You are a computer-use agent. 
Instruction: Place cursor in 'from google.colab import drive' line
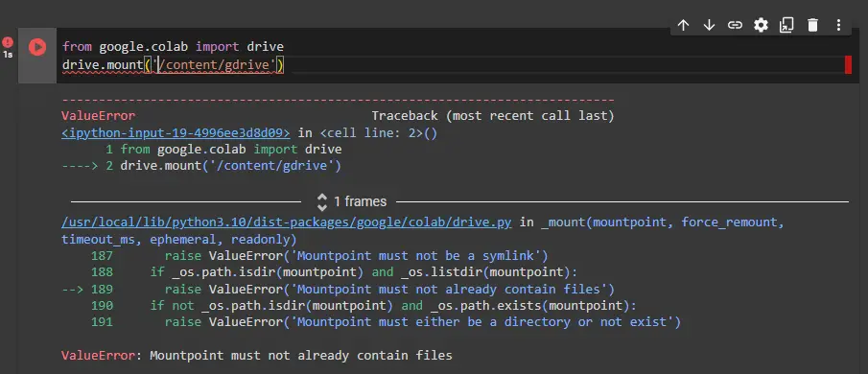(x=173, y=47)
